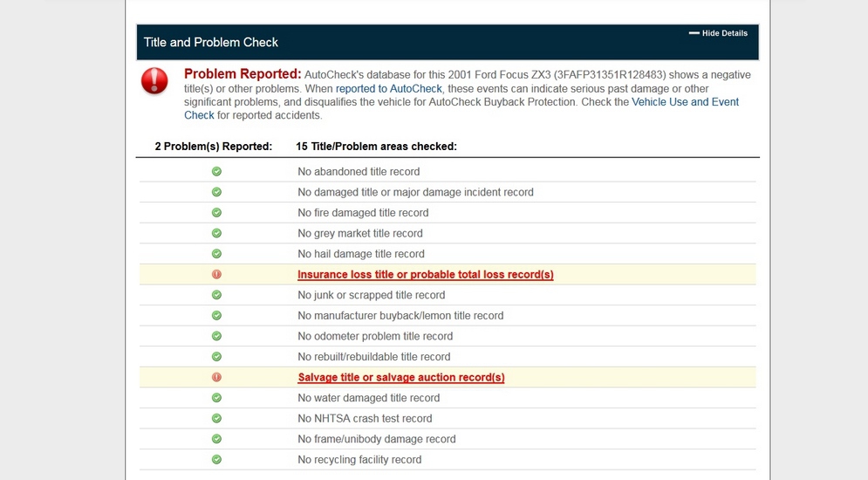Click green check icon for odometer problem row

[x=216, y=336]
